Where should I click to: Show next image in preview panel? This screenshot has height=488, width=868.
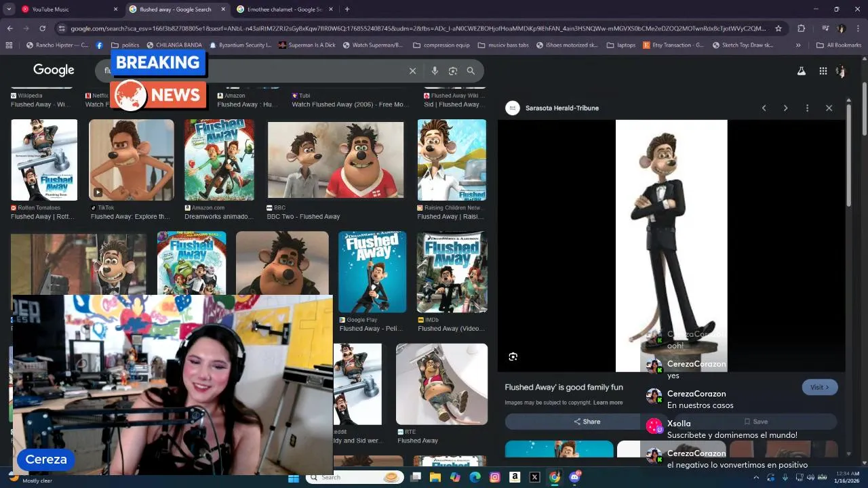[785, 108]
